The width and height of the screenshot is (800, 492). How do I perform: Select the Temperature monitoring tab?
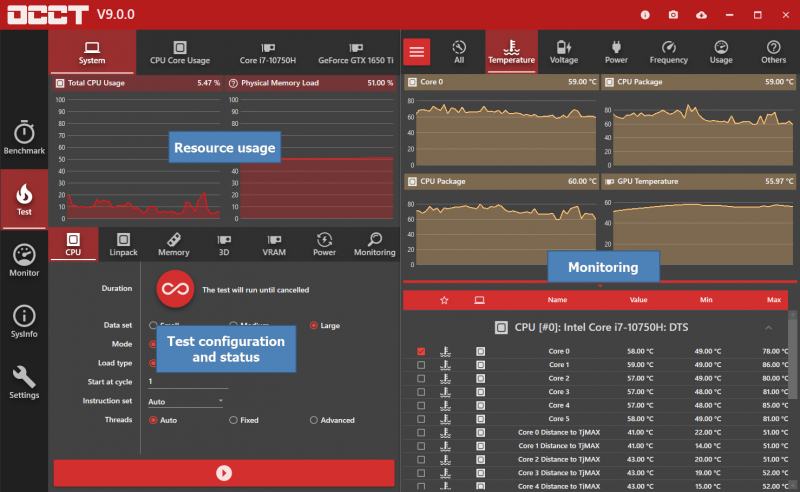click(x=511, y=52)
